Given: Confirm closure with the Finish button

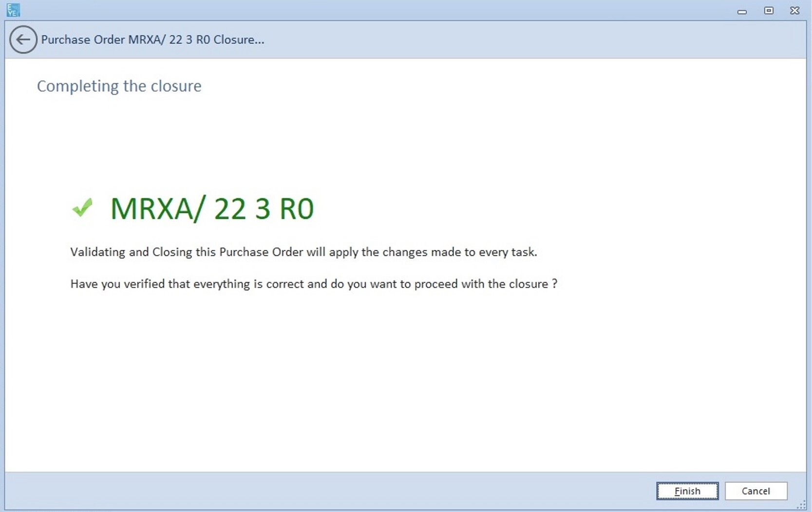Looking at the screenshot, I should coord(687,491).
